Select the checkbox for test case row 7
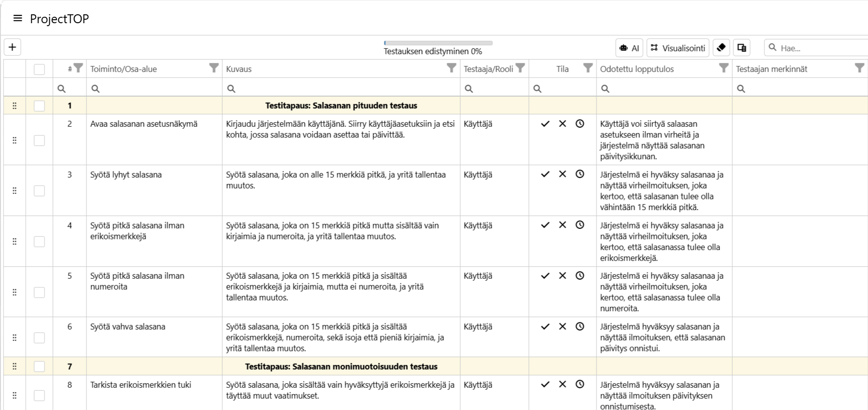Viewport: 868px width, 410px height. coord(39,367)
